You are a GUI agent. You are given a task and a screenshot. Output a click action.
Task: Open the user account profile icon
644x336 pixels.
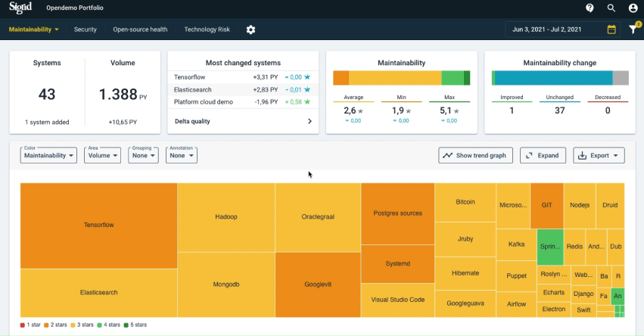(x=633, y=8)
